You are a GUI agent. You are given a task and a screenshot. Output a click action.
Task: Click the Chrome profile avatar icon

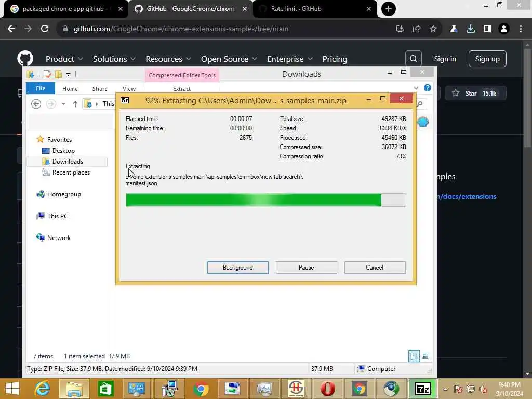coord(504,29)
